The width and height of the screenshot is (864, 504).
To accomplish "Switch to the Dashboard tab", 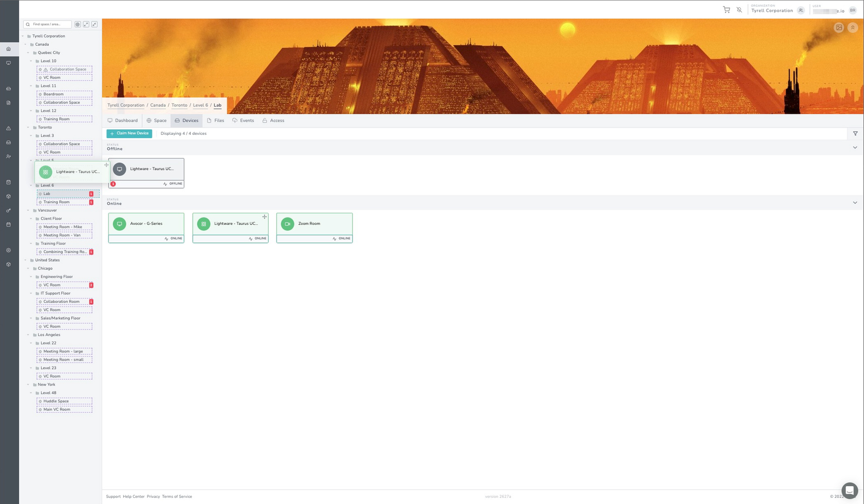I will [x=123, y=121].
